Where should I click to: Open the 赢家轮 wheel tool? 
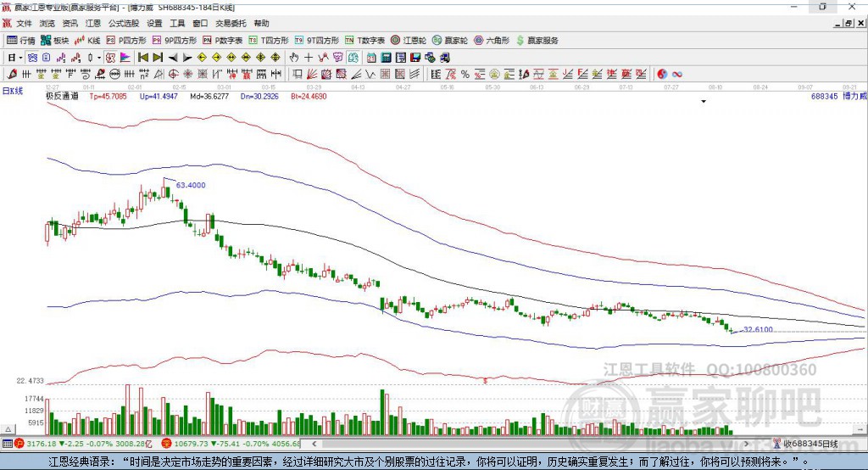coord(450,41)
